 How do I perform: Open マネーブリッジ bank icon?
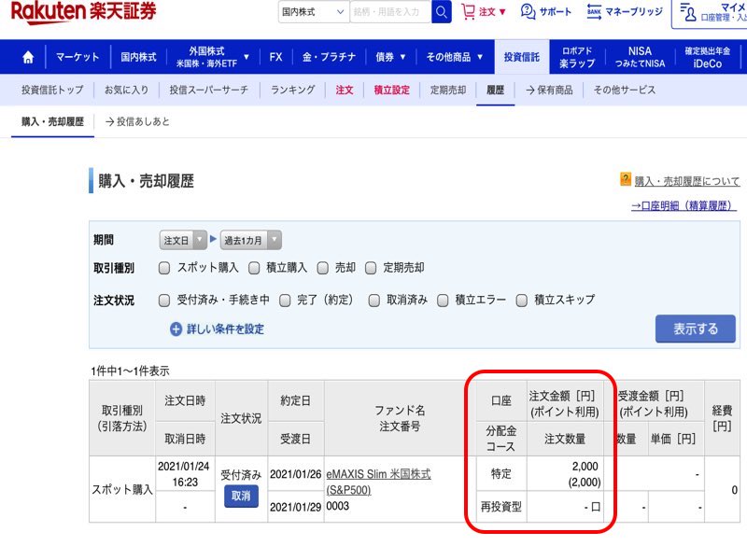point(594,12)
